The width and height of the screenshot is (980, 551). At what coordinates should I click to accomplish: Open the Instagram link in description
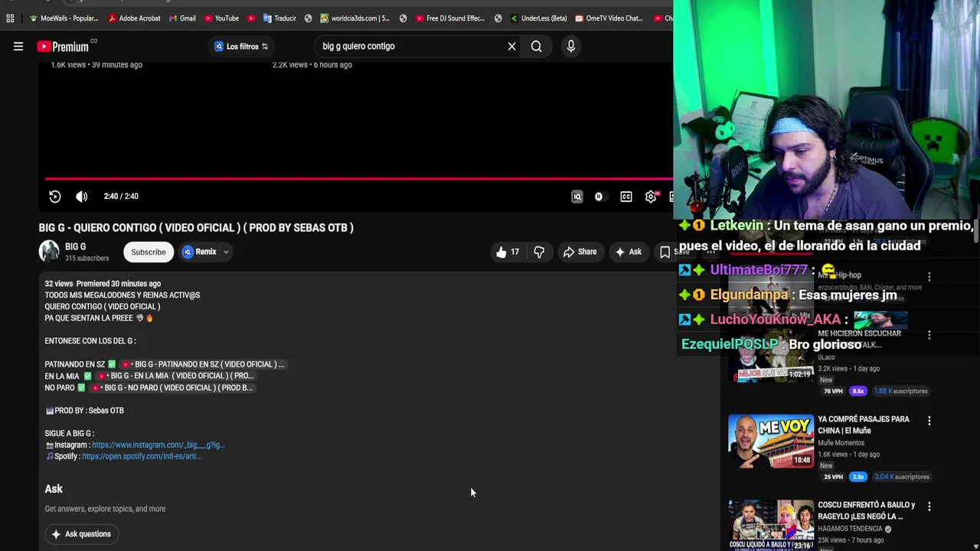click(x=158, y=445)
